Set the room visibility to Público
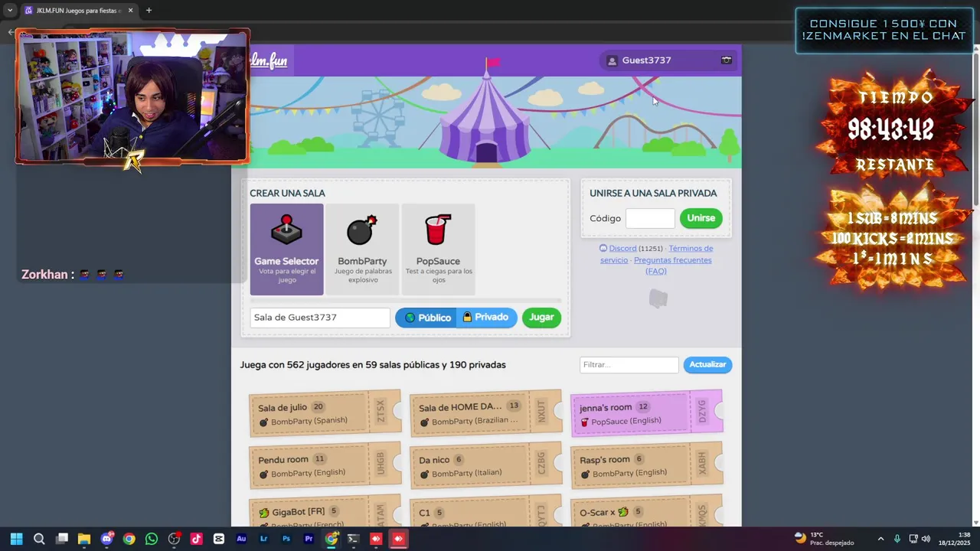Image resolution: width=980 pixels, height=551 pixels. [427, 318]
